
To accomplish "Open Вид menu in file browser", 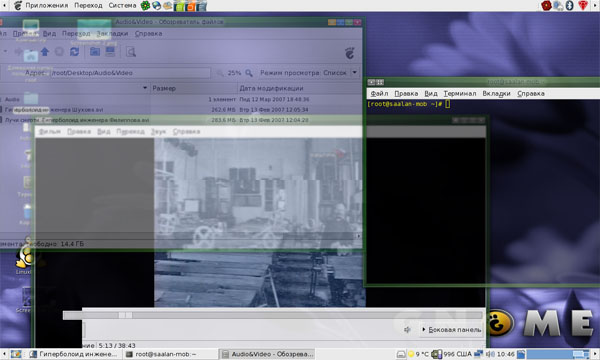I will (x=49, y=34).
